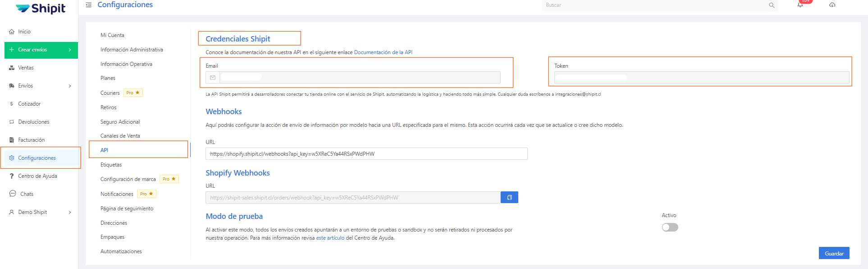Click the plus icon in Crear envíos
This screenshot has height=269, width=868.
point(12,50)
